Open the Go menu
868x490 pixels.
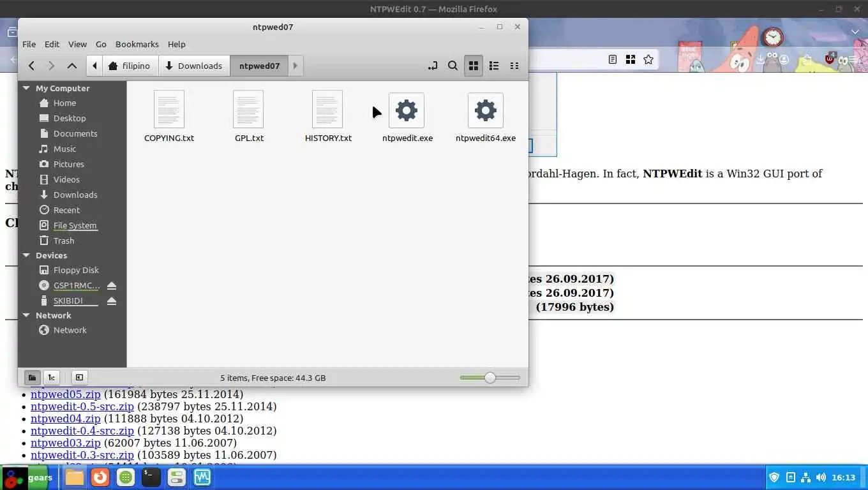101,44
